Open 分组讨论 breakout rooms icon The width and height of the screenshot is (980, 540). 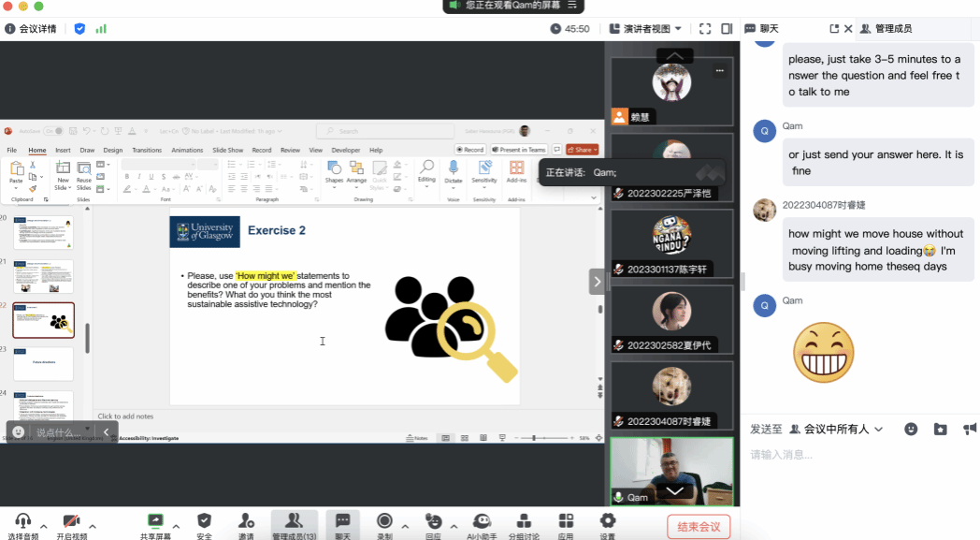524,521
